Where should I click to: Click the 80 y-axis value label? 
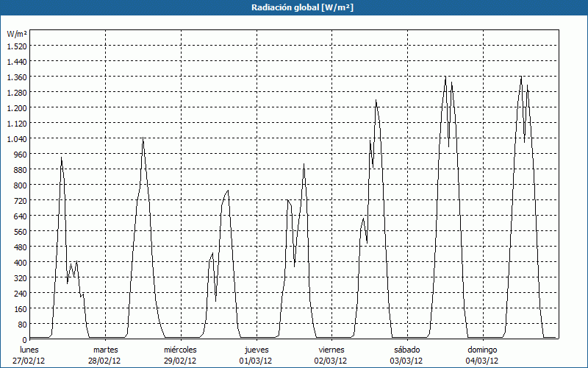20,324
